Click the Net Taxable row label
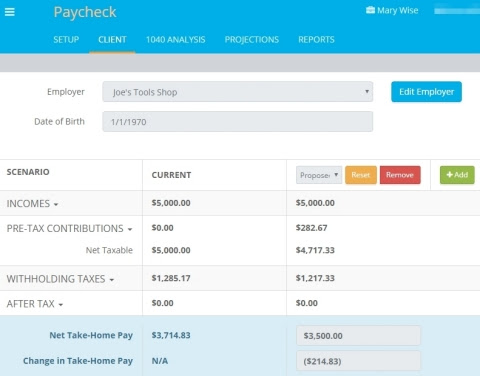Image resolution: width=480 pixels, height=376 pixels. pyautogui.click(x=109, y=250)
